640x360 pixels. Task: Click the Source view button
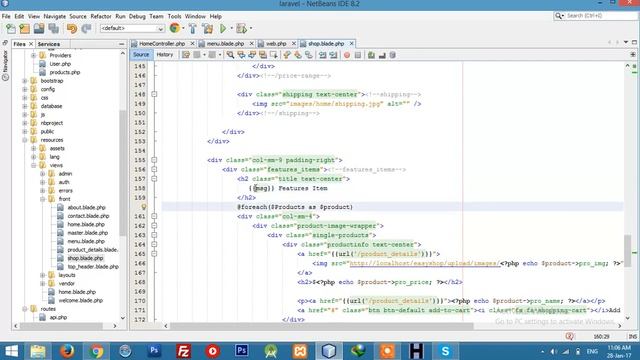click(141, 55)
